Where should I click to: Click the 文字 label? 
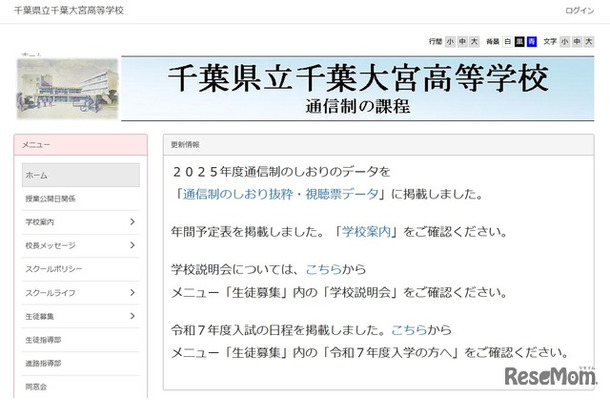pyautogui.click(x=550, y=42)
